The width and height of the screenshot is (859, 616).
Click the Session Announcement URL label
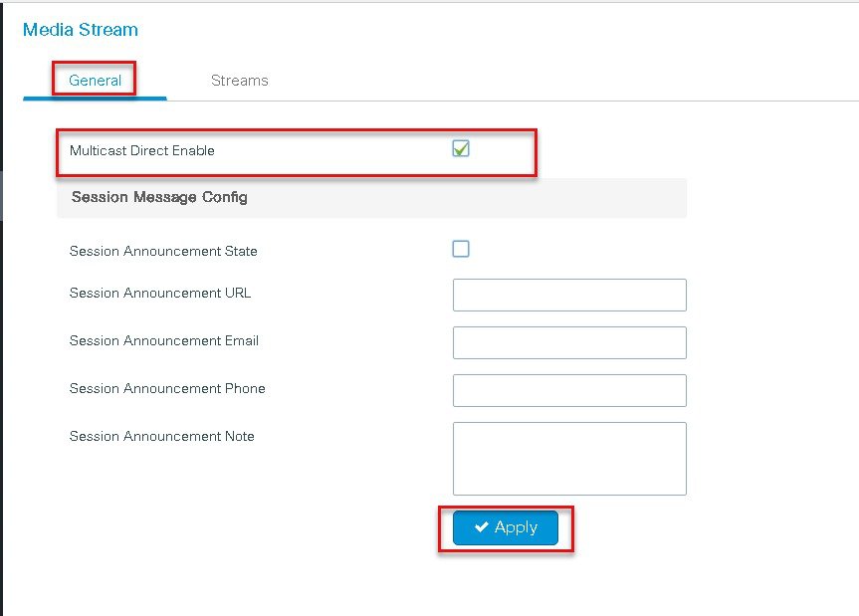click(160, 293)
